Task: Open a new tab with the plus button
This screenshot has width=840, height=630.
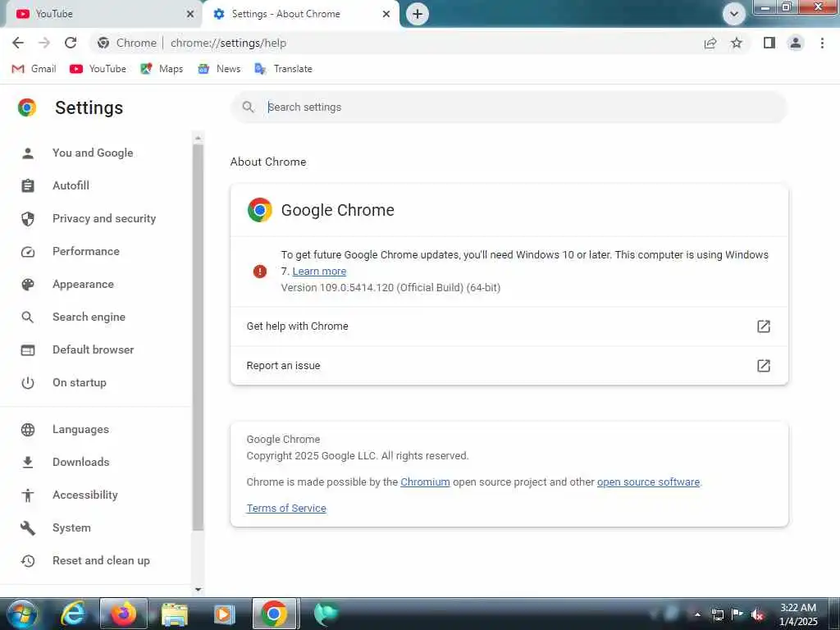Action: 418,14
